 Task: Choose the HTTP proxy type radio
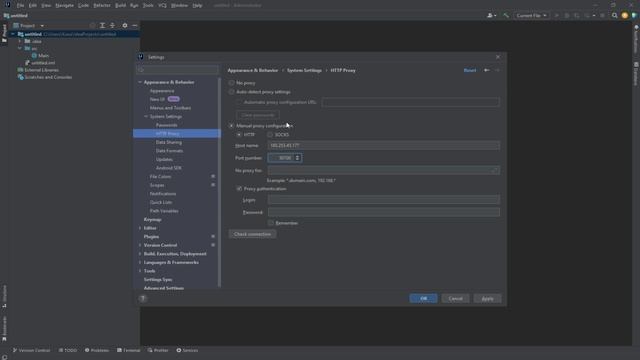tap(239, 134)
